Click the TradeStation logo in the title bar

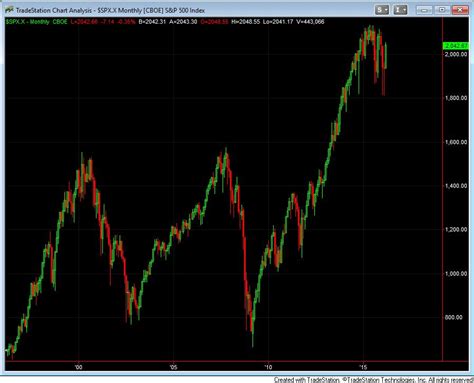[x=9, y=10]
